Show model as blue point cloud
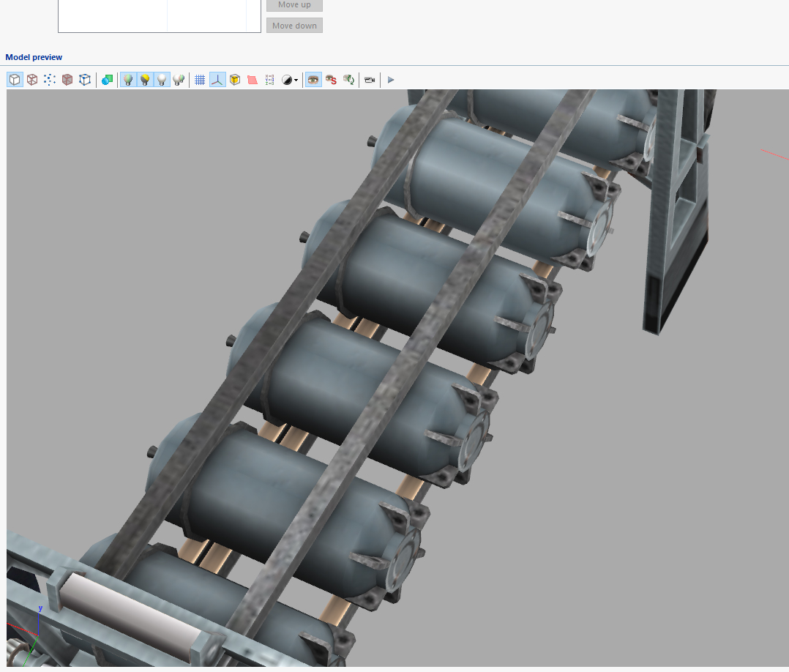 tap(50, 80)
